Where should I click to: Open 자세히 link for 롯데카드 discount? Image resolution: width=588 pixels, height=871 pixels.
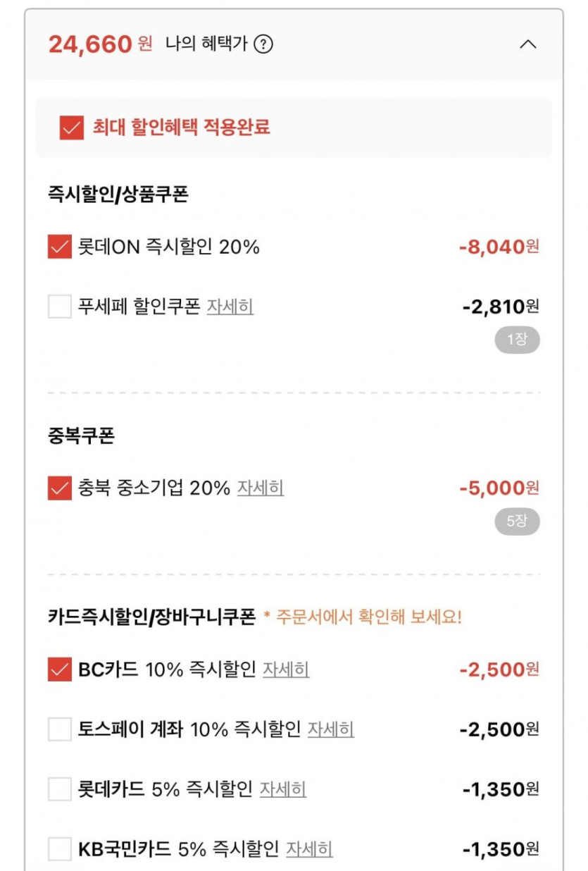283,789
